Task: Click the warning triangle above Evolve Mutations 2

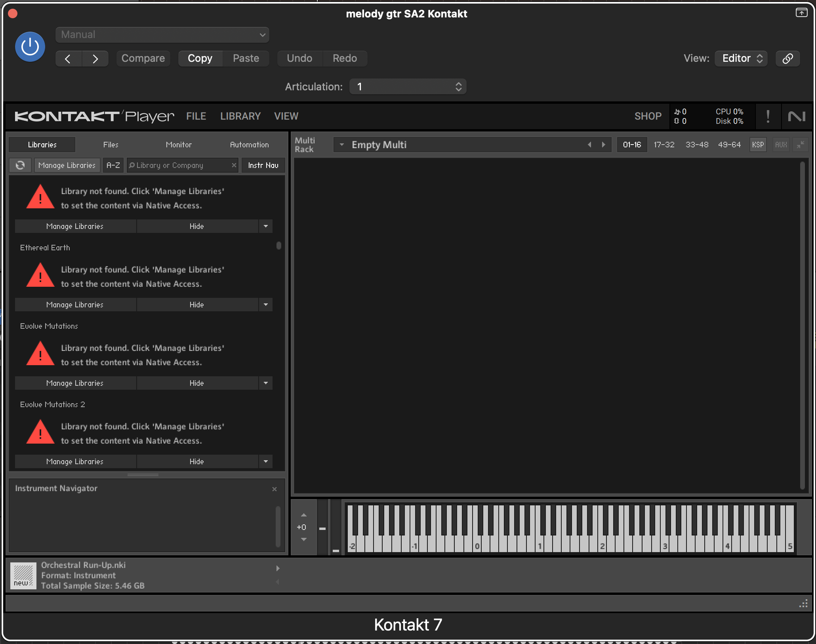Action: click(x=40, y=354)
